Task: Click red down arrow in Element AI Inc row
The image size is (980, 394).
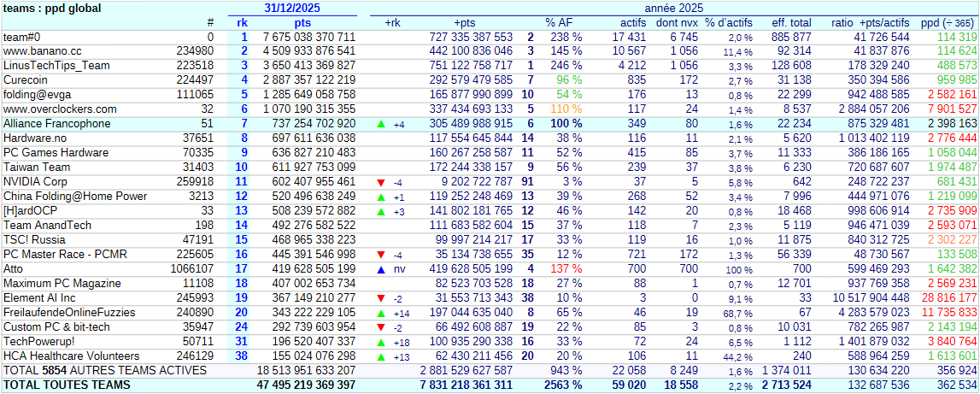Action: (x=381, y=299)
